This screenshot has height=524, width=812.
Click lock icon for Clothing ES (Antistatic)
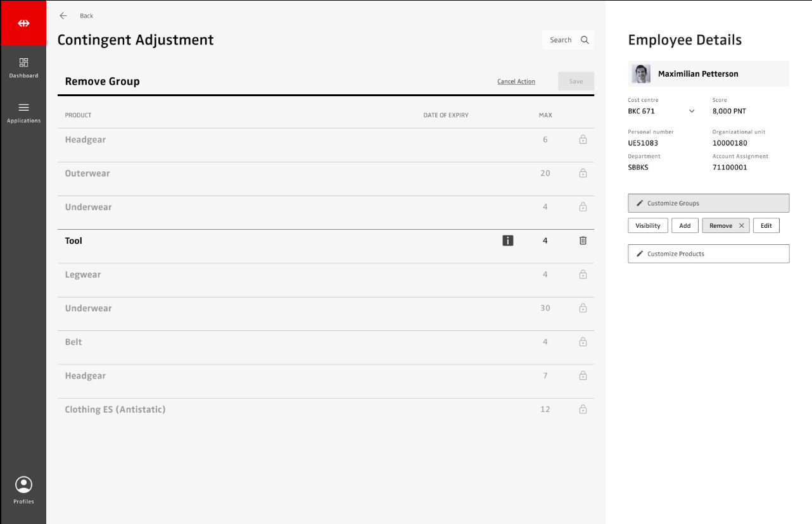[583, 409]
